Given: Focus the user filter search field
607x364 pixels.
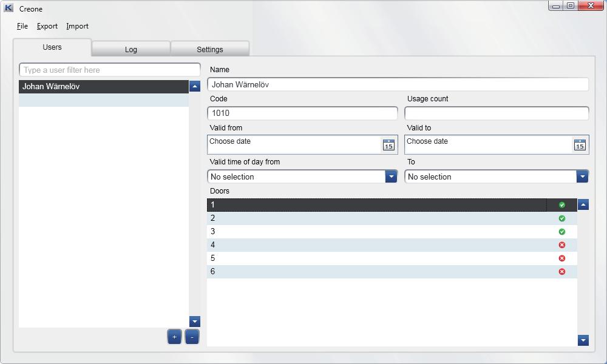Looking at the screenshot, I should pos(109,70).
